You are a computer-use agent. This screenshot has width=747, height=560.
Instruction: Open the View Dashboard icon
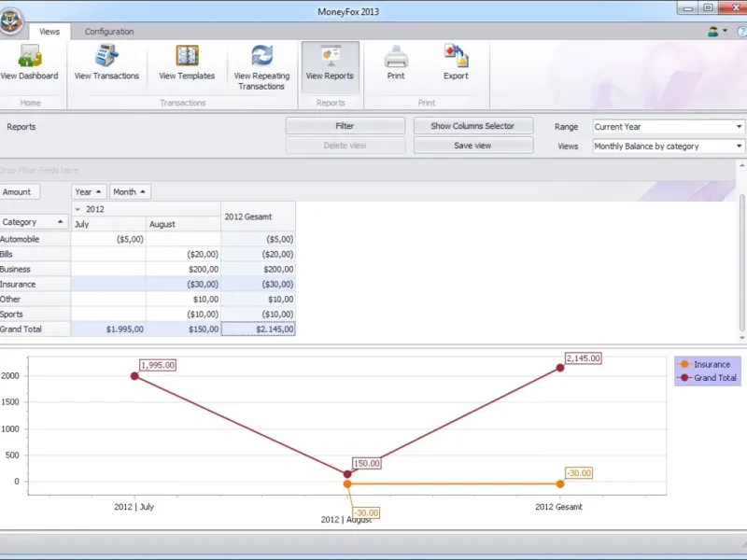click(30, 64)
